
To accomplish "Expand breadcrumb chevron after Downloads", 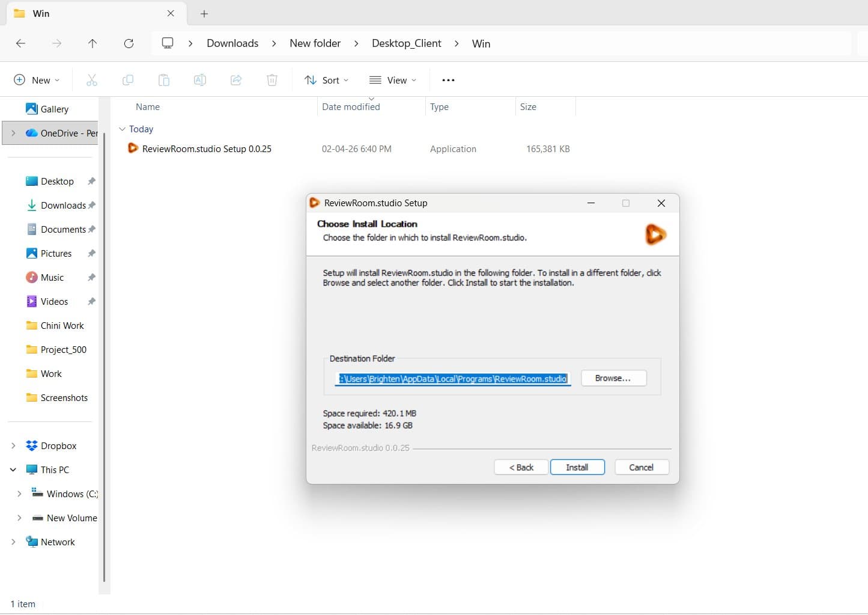I will pos(274,43).
